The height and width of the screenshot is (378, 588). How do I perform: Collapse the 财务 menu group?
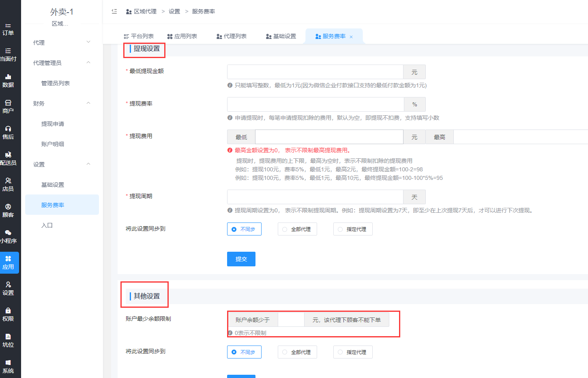click(x=62, y=103)
